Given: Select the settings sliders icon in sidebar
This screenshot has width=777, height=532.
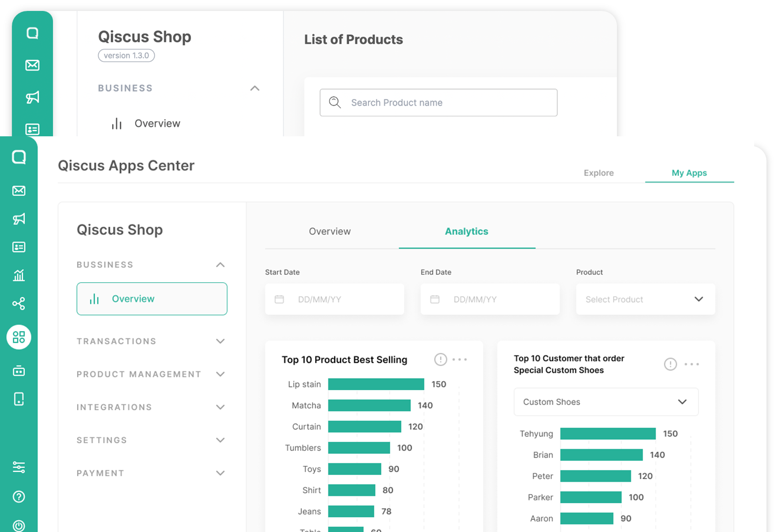Looking at the screenshot, I should pyautogui.click(x=19, y=467).
